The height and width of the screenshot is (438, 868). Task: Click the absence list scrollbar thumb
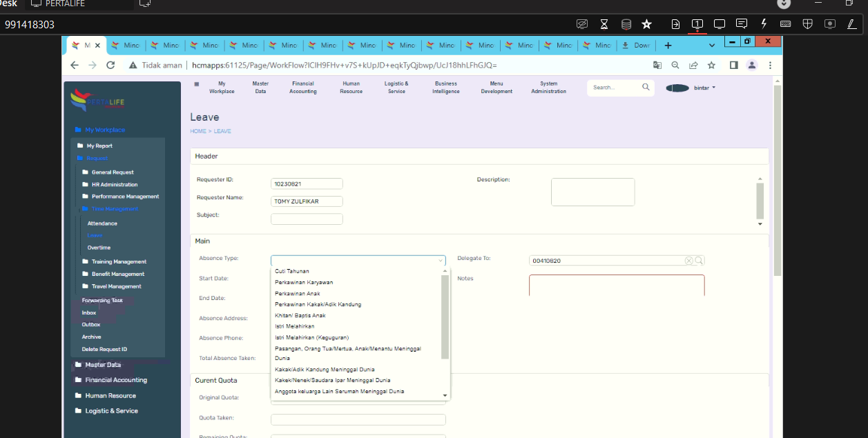pos(445,317)
